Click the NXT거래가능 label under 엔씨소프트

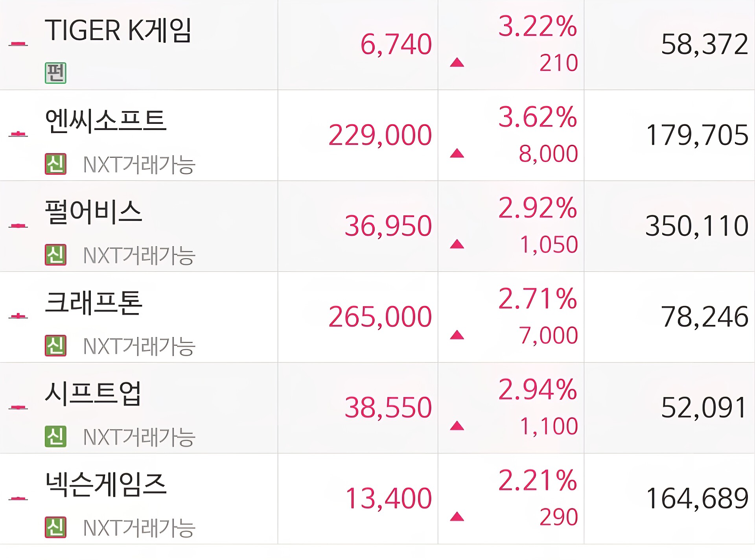139,164
